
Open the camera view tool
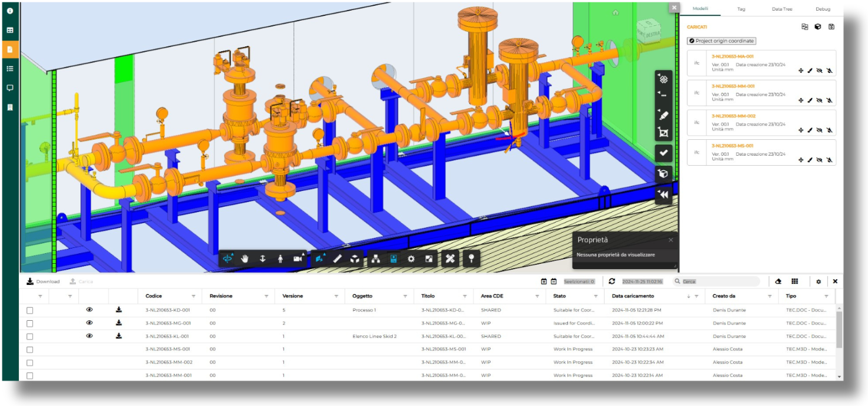[x=298, y=259]
